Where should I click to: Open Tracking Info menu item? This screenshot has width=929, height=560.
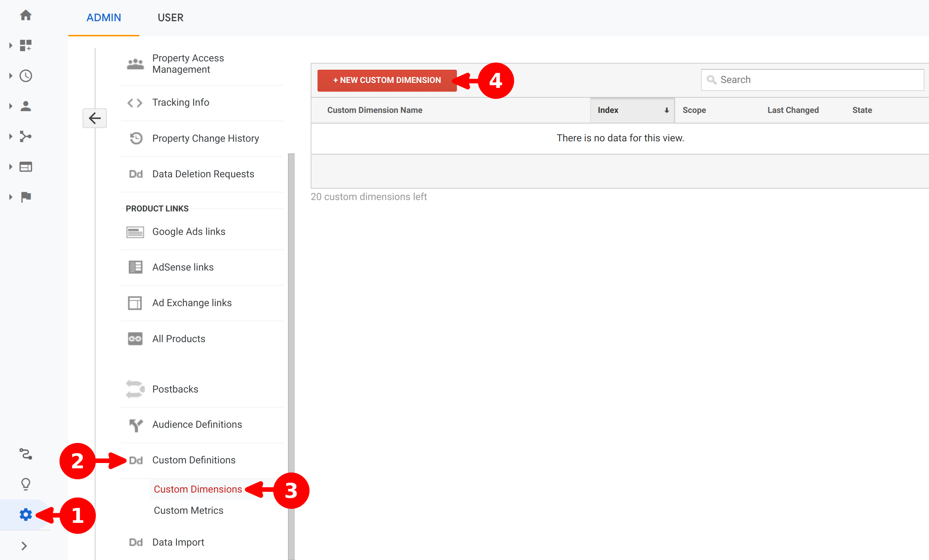[x=180, y=103]
